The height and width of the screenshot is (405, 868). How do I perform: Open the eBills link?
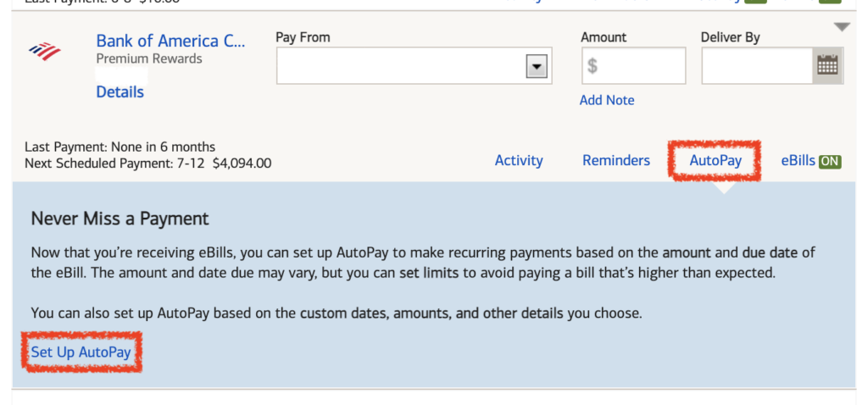click(x=798, y=160)
